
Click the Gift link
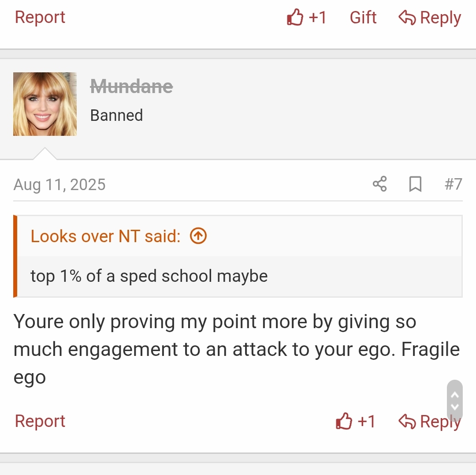[x=363, y=18]
